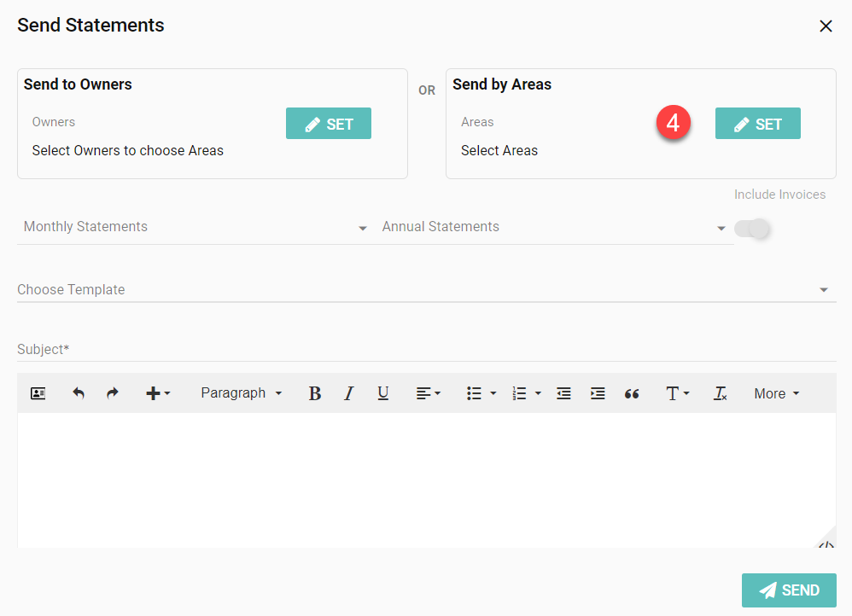Decrease the paragraph indent
Screen dimensions: 852x616
[563, 393]
